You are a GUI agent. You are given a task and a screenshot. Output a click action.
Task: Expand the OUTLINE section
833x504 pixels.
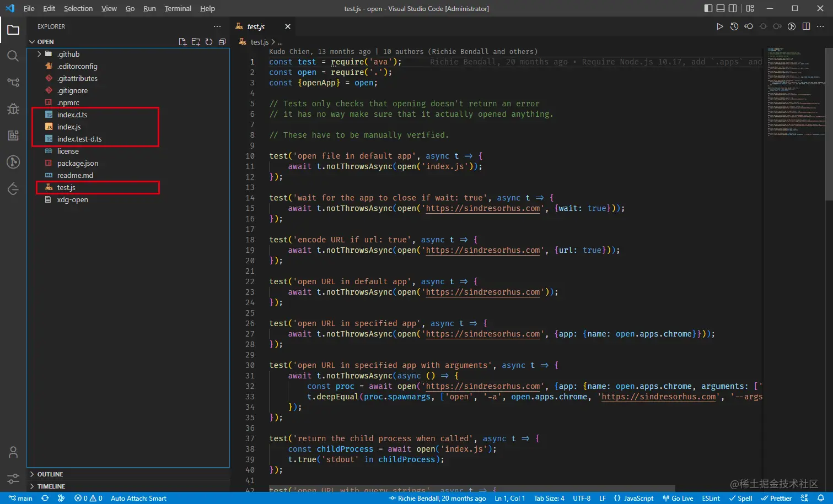tap(50, 474)
